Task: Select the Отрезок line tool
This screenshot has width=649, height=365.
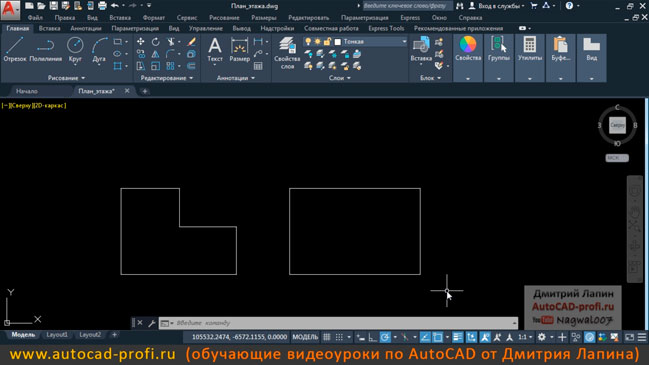Action: [14, 50]
